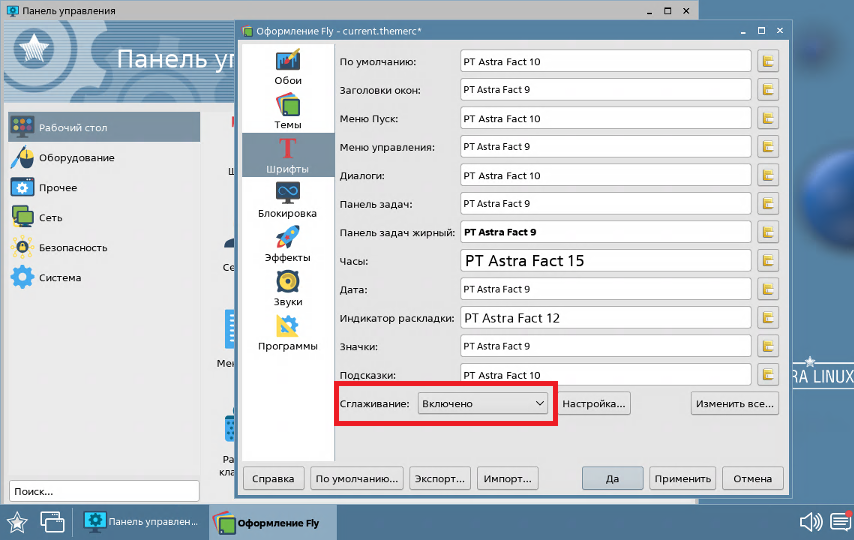Switch to Панель управления taskbar window
The height and width of the screenshot is (540, 854).
(x=141, y=521)
